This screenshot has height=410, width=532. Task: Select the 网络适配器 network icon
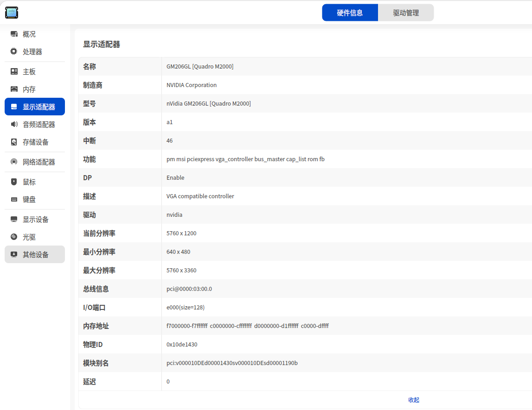[x=14, y=162]
